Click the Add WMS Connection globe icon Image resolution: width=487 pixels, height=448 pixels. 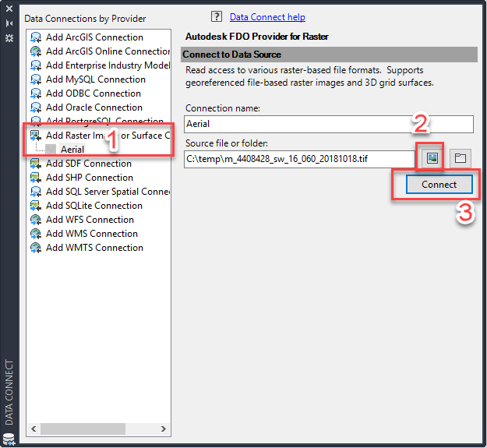36,234
